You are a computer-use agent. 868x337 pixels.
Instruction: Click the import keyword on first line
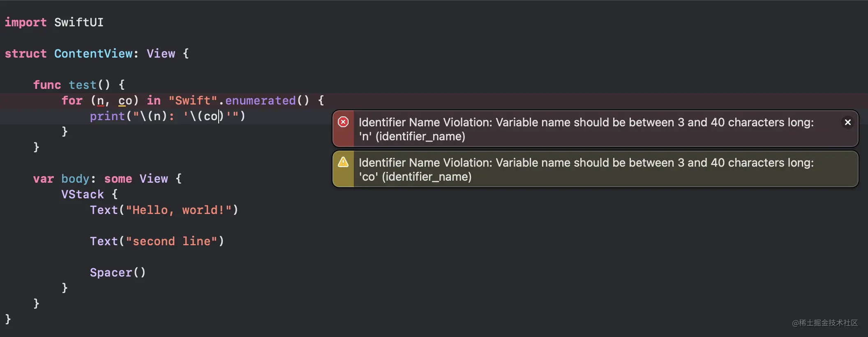(x=25, y=23)
